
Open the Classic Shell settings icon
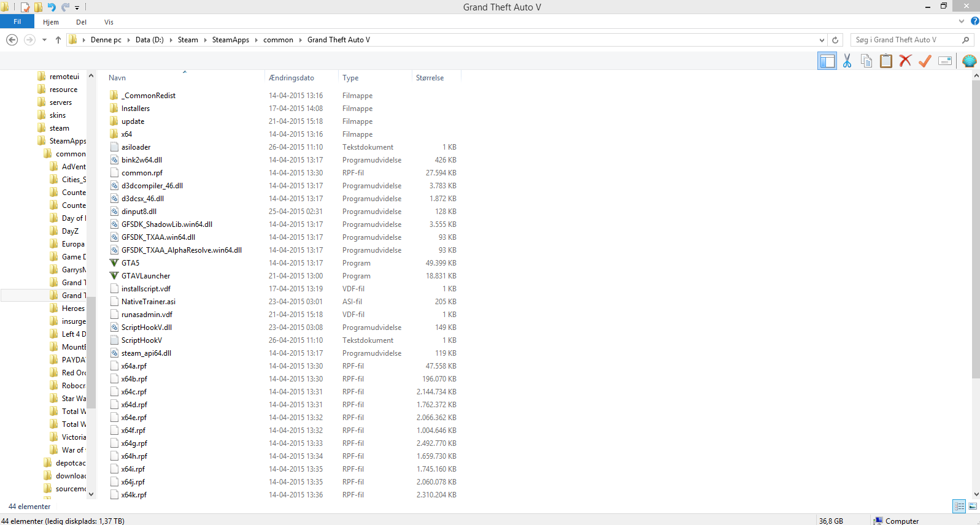click(969, 61)
